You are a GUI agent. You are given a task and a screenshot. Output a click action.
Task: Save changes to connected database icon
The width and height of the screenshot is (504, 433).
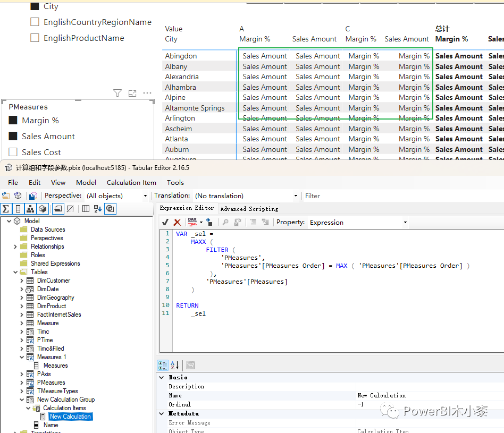pos(33,196)
